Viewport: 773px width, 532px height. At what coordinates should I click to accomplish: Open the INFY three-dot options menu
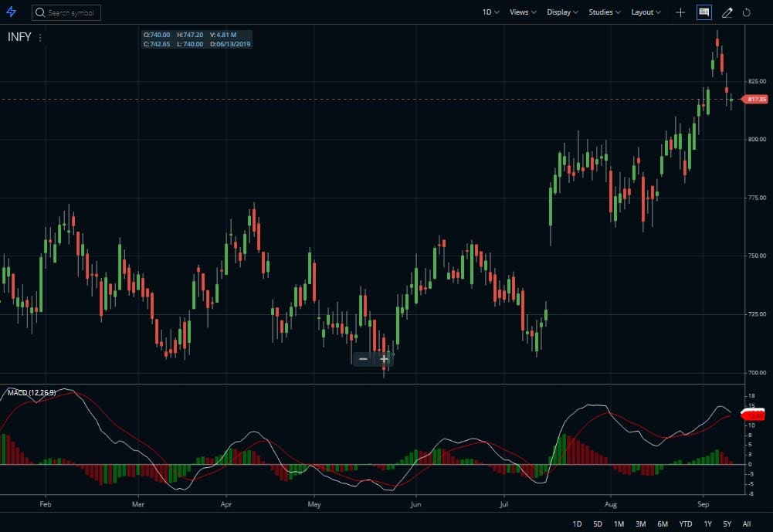point(40,38)
